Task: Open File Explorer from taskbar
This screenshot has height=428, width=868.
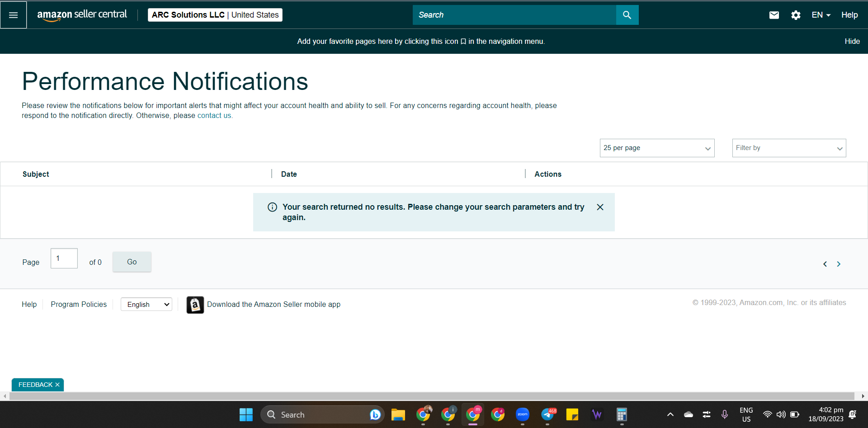Action: click(398, 414)
